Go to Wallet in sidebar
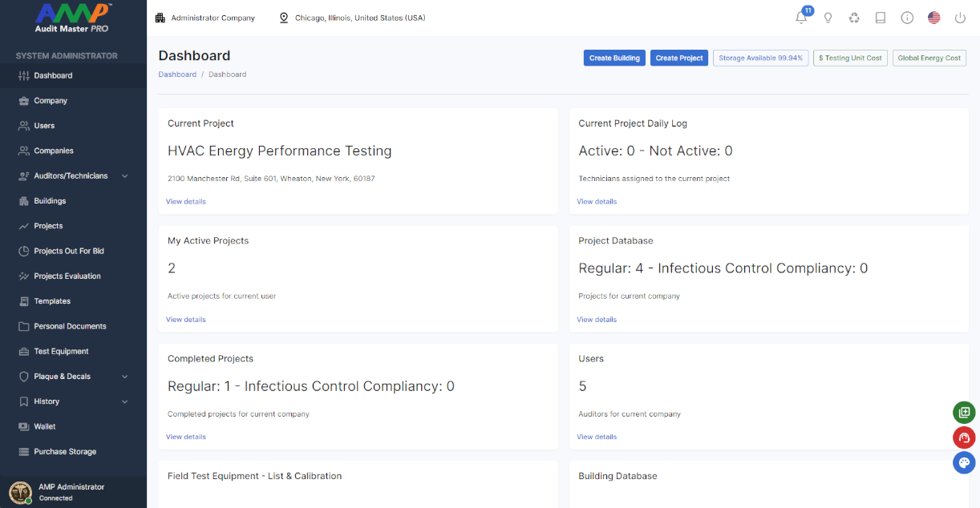980x508 pixels. point(45,426)
